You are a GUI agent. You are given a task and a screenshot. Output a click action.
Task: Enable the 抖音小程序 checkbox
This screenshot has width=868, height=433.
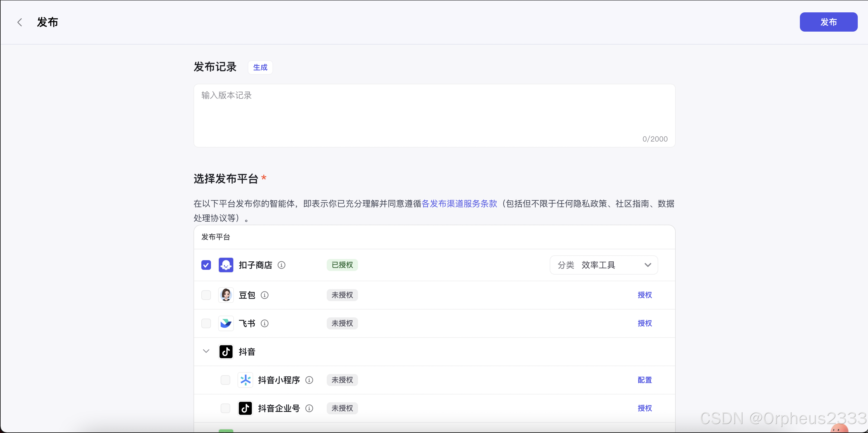click(225, 380)
